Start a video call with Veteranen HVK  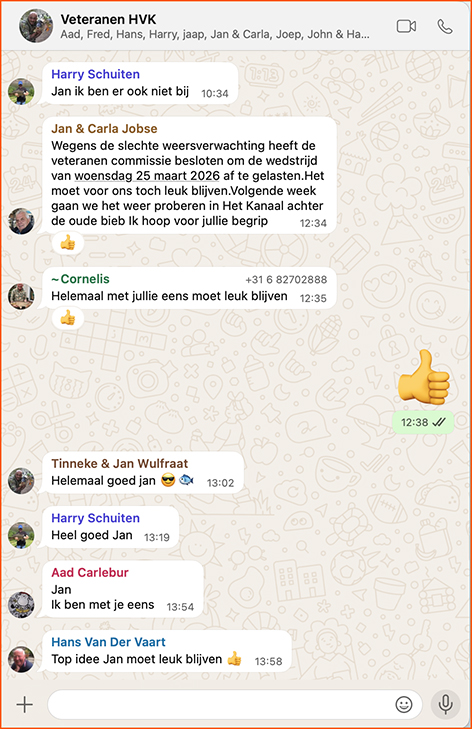click(406, 27)
